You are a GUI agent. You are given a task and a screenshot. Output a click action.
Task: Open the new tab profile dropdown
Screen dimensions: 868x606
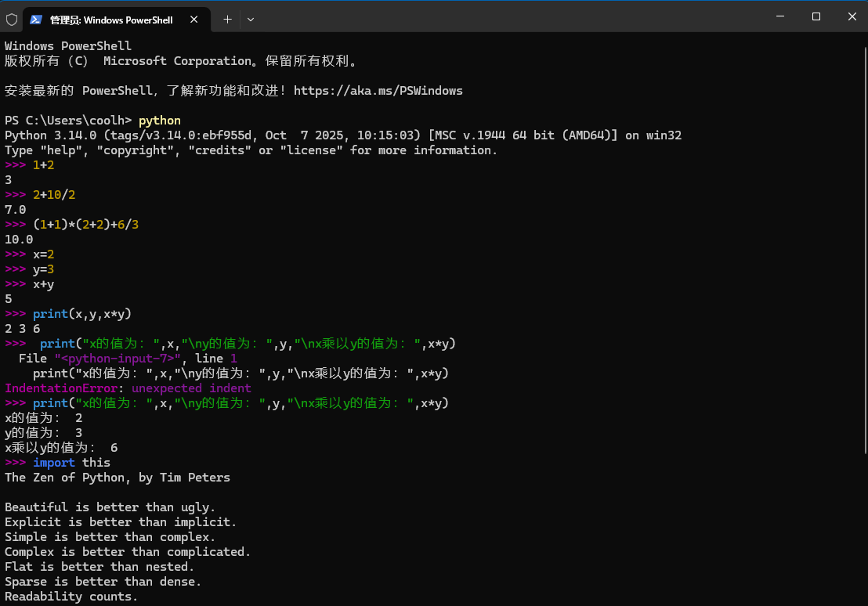251,20
